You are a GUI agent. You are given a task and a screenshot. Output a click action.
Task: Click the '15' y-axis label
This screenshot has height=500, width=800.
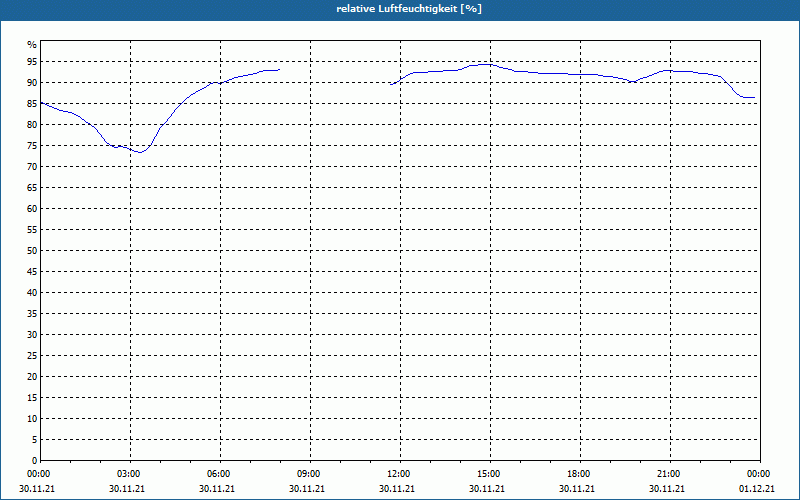coord(32,397)
